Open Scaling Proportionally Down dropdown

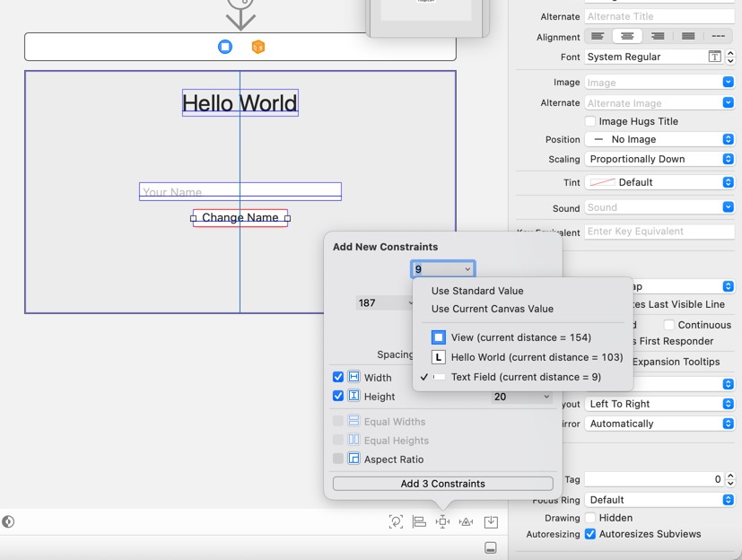pos(659,159)
